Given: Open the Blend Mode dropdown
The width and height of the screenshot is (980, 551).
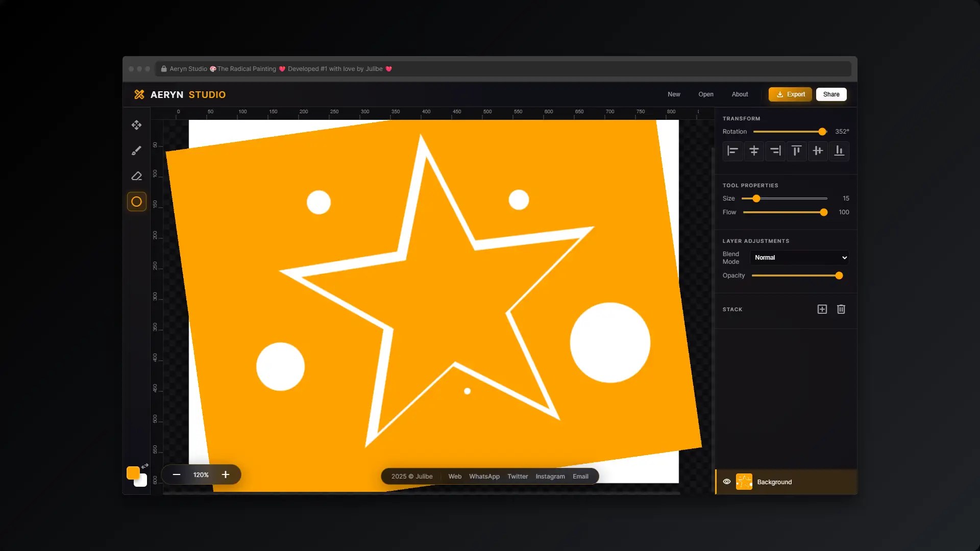Looking at the screenshot, I should tap(799, 258).
